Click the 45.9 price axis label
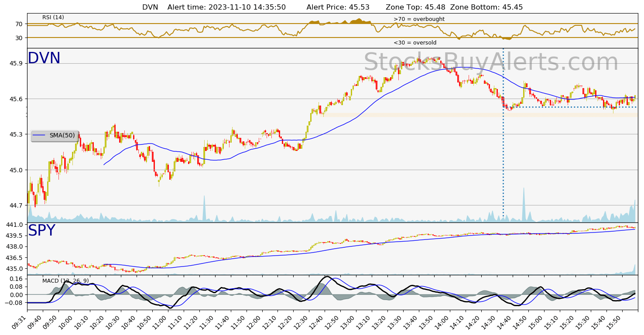 [16, 63]
